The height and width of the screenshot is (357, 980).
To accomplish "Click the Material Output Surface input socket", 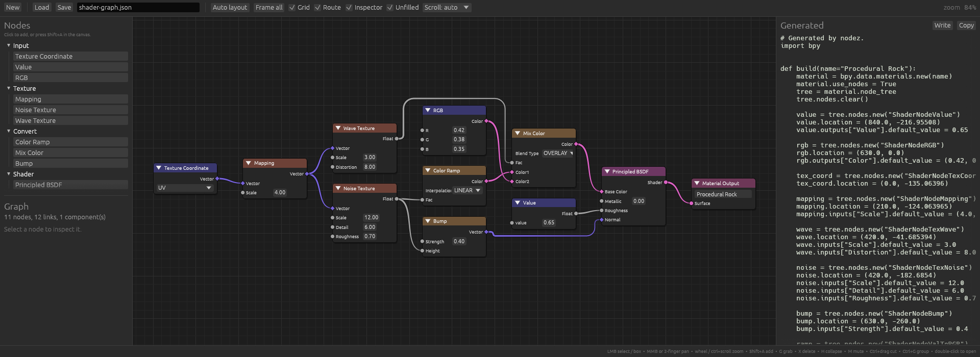I will (x=692, y=203).
